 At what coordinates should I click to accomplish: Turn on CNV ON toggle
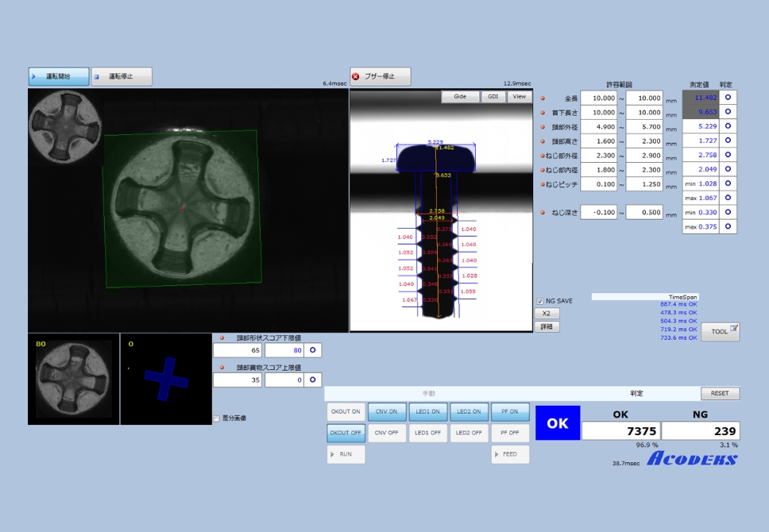(386, 411)
